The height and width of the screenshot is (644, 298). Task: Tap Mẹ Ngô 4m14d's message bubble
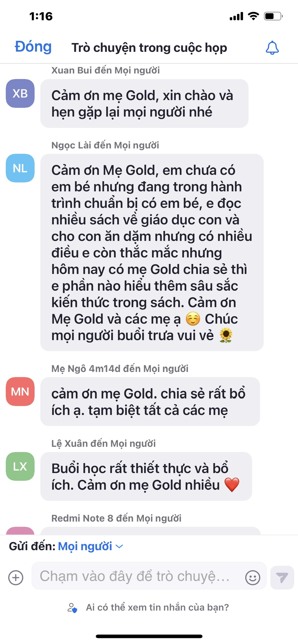[x=150, y=401]
